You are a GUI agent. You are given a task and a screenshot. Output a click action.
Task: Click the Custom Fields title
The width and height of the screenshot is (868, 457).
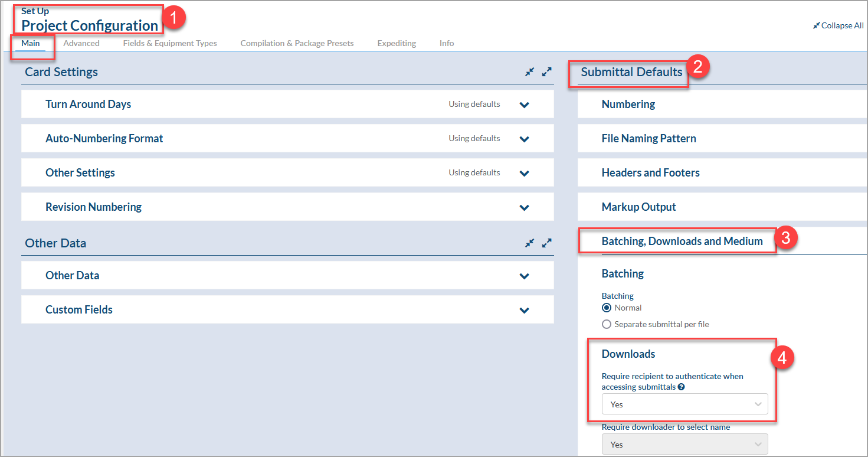point(79,309)
